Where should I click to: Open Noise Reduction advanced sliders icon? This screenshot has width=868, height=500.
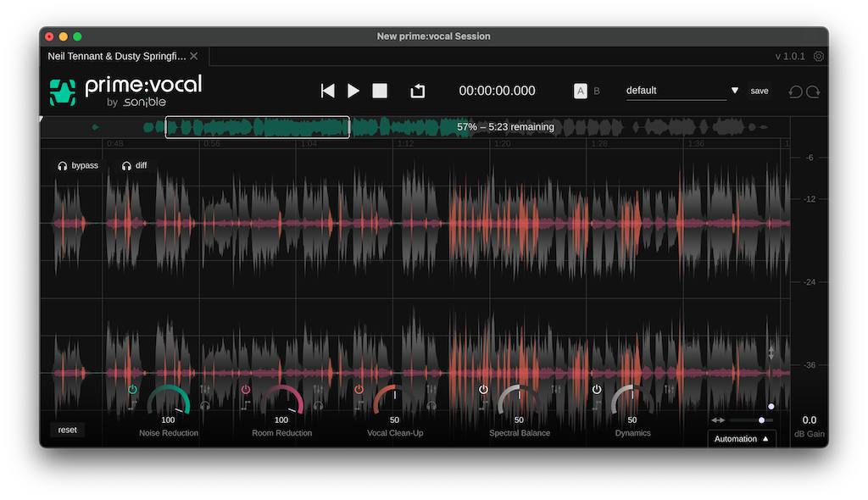pos(205,390)
